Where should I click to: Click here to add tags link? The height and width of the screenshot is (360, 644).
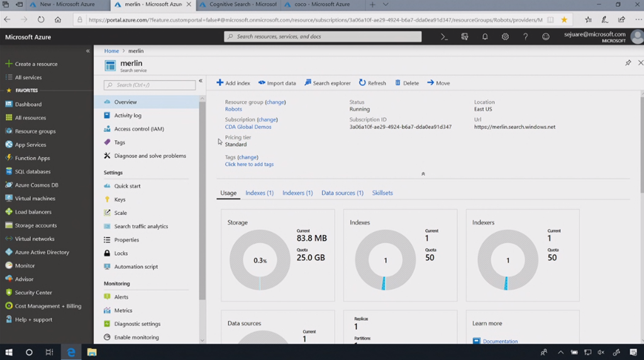pyautogui.click(x=249, y=165)
